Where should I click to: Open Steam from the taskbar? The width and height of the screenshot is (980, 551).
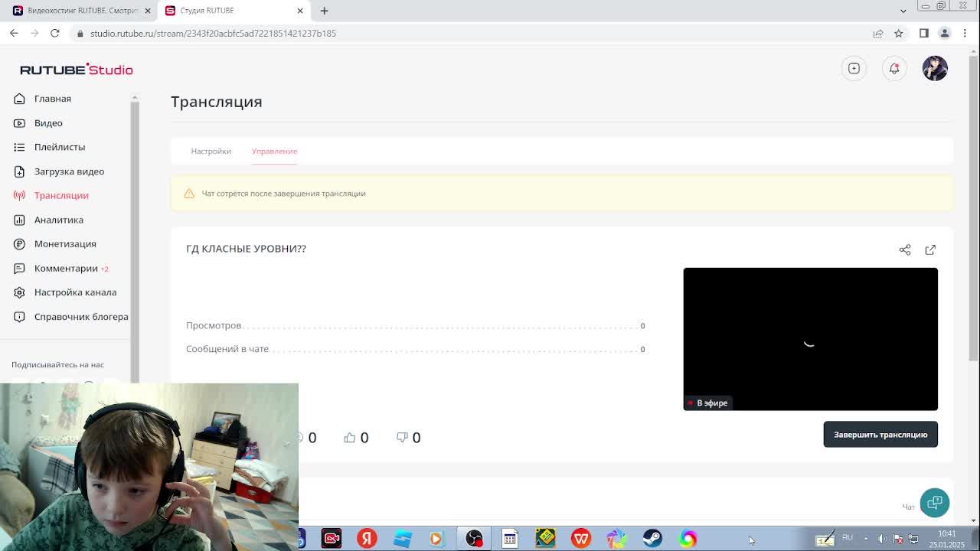(x=652, y=538)
